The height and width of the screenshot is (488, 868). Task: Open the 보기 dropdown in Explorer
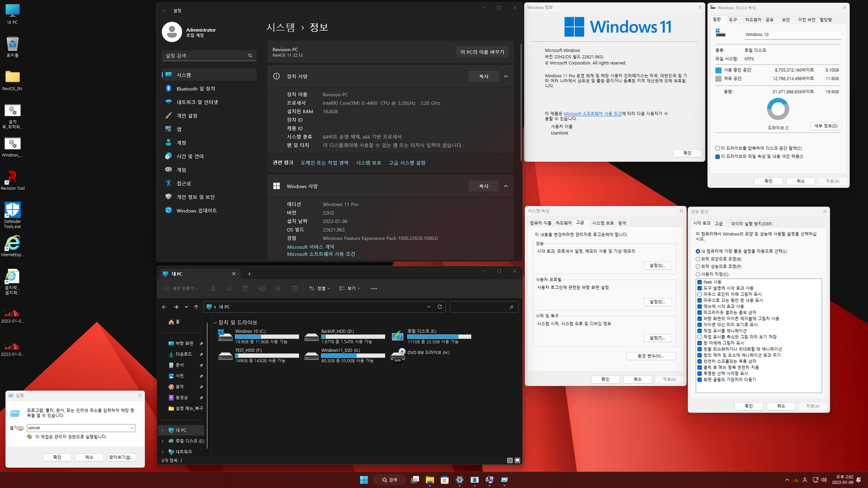pos(349,288)
